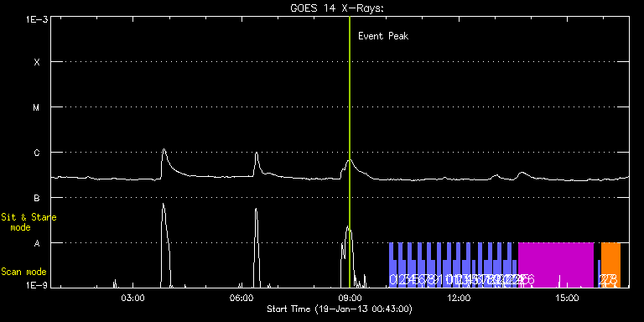Select the B flare class axis label
The width and height of the screenshot is (644, 322).
37,198
